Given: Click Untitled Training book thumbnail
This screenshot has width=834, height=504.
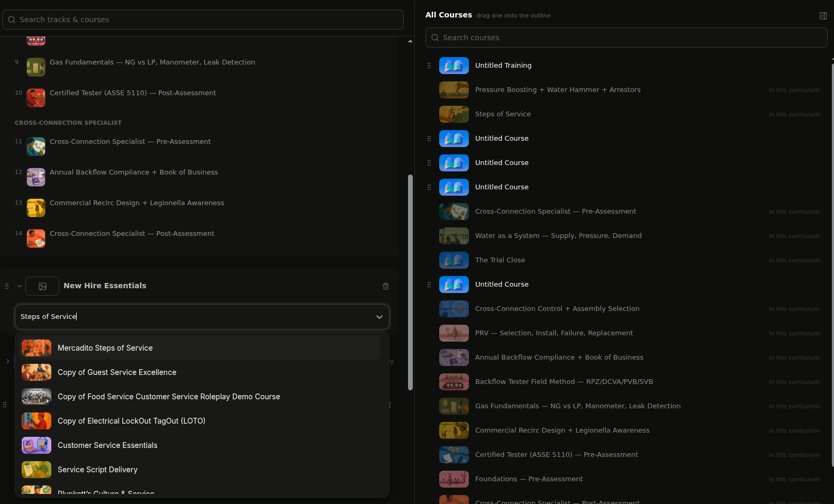Looking at the screenshot, I should point(454,66).
